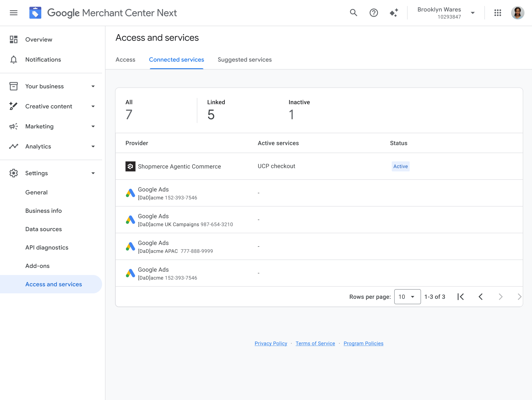Filter by Linked services count
The height and width of the screenshot is (400, 532).
coord(216,110)
